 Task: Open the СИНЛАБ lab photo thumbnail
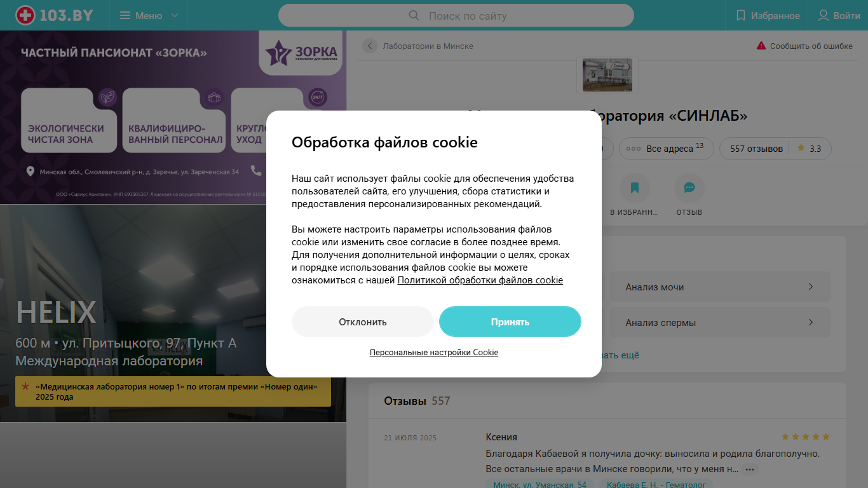click(x=607, y=75)
